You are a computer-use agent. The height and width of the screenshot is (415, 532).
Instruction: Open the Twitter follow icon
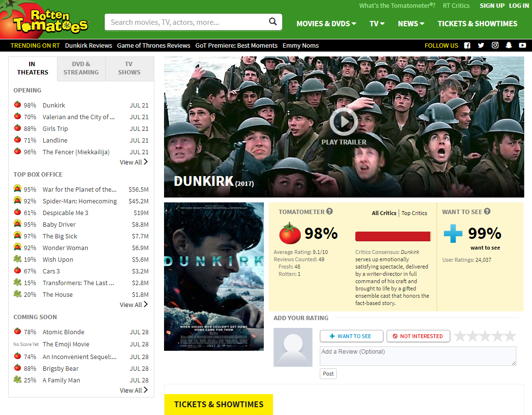coord(481,45)
